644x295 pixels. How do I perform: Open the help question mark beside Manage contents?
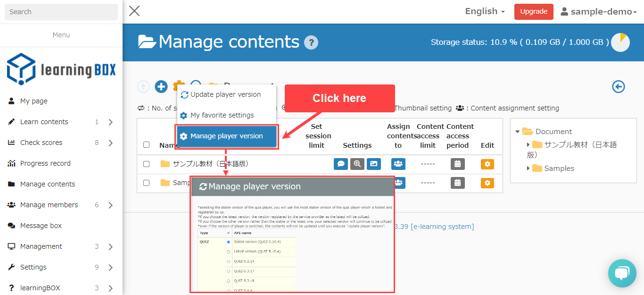pos(311,42)
